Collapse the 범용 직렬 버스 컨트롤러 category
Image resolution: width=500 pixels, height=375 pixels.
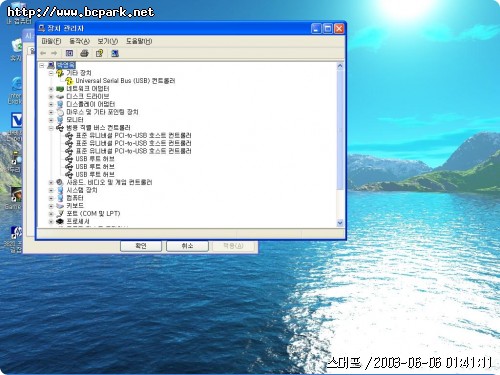pos(51,128)
